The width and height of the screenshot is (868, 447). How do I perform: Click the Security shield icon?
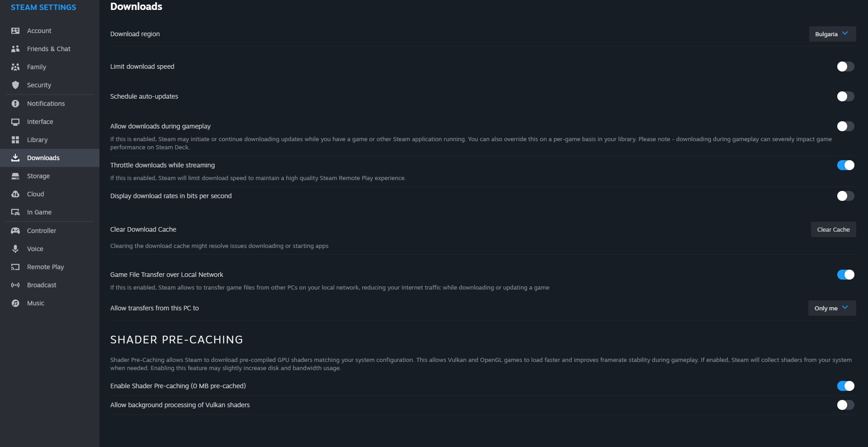click(x=15, y=85)
